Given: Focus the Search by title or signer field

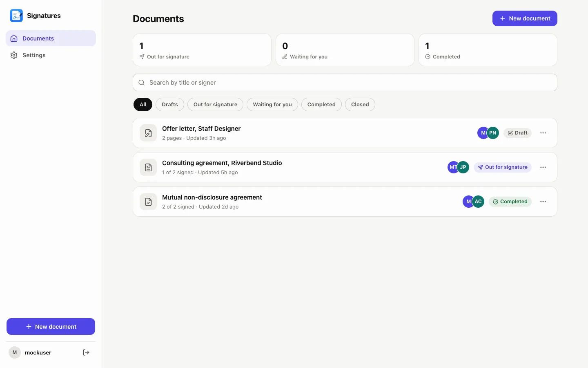Looking at the screenshot, I should pyautogui.click(x=345, y=83).
